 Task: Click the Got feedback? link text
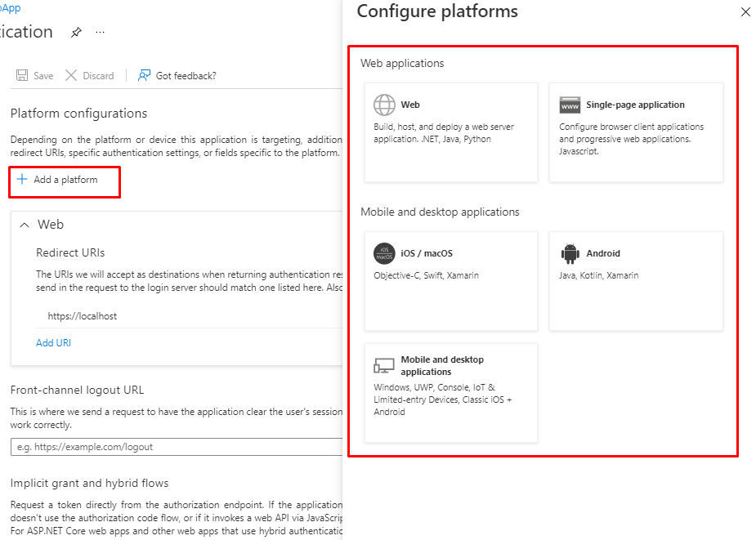(x=186, y=76)
